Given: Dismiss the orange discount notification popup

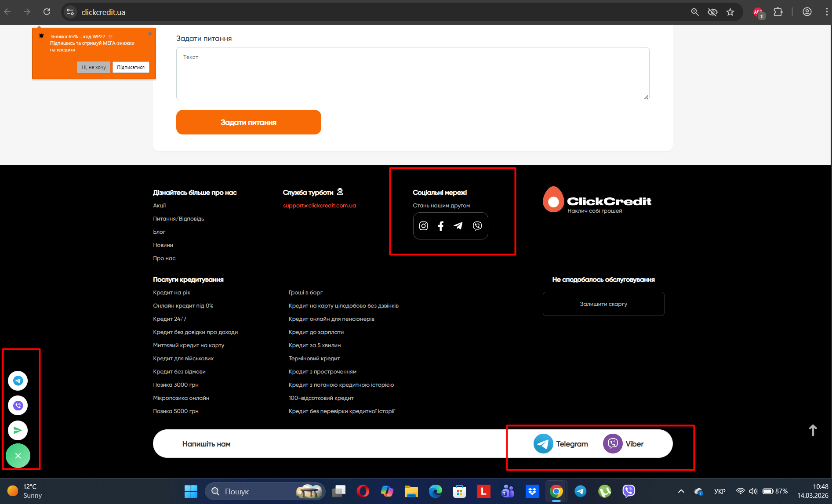Looking at the screenshot, I should pos(150,33).
